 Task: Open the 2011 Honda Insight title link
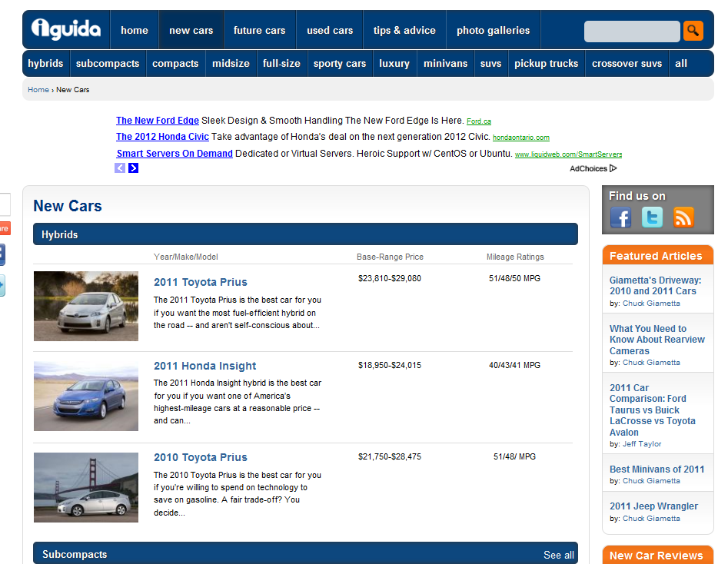point(204,366)
